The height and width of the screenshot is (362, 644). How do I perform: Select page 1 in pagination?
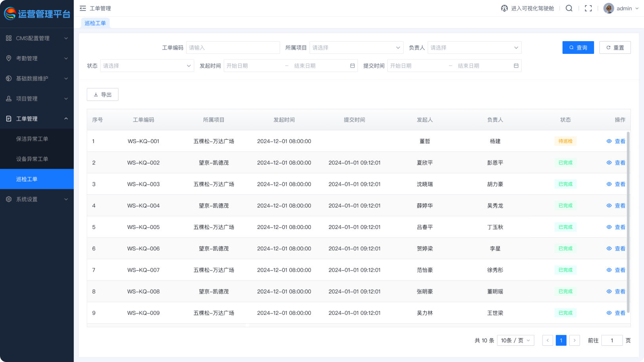tap(561, 341)
